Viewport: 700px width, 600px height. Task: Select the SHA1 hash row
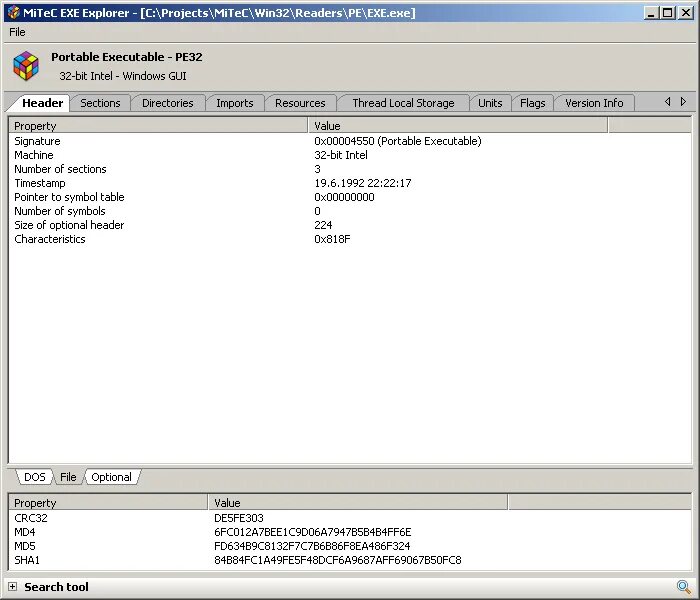point(350,560)
